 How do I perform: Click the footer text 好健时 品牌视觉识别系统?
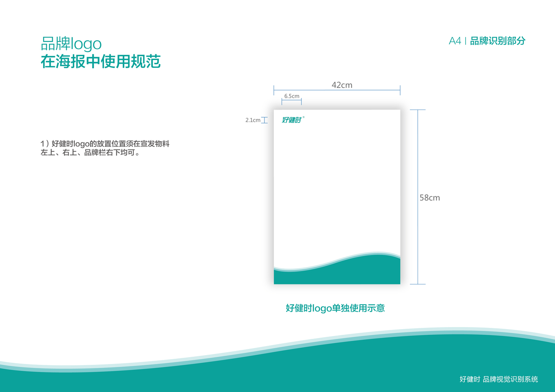pos(499,379)
